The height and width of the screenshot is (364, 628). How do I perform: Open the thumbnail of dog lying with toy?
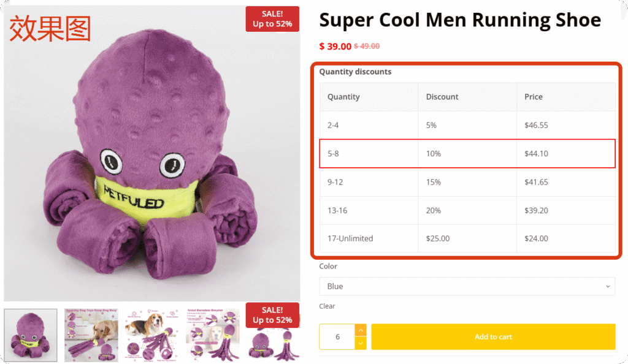pyautogui.click(x=91, y=335)
